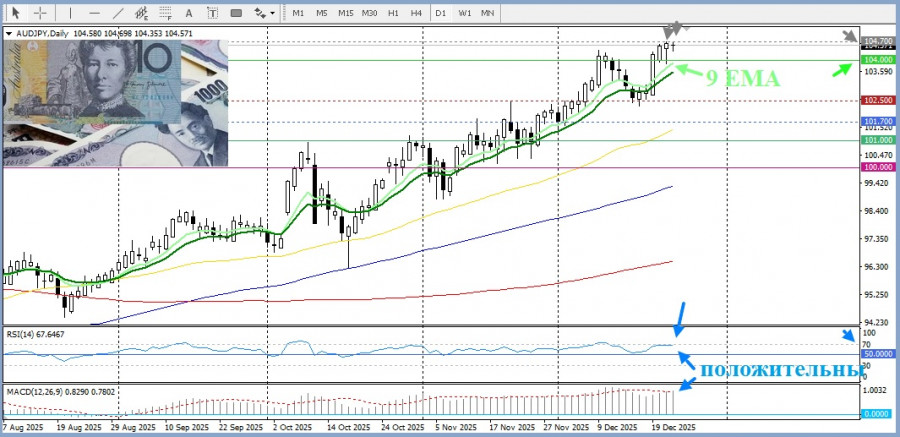This screenshot has height=437, width=900.
Task: Activate the crosshair tool
Action: click(x=40, y=13)
